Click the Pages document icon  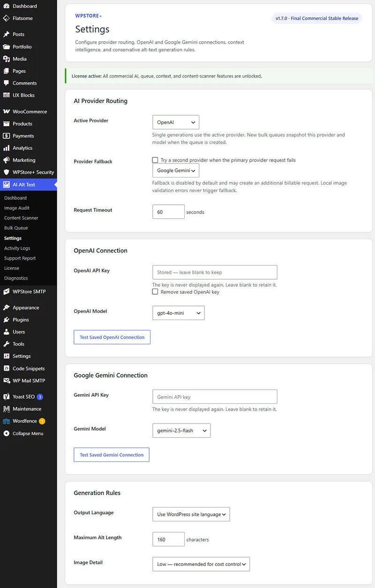click(6, 71)
